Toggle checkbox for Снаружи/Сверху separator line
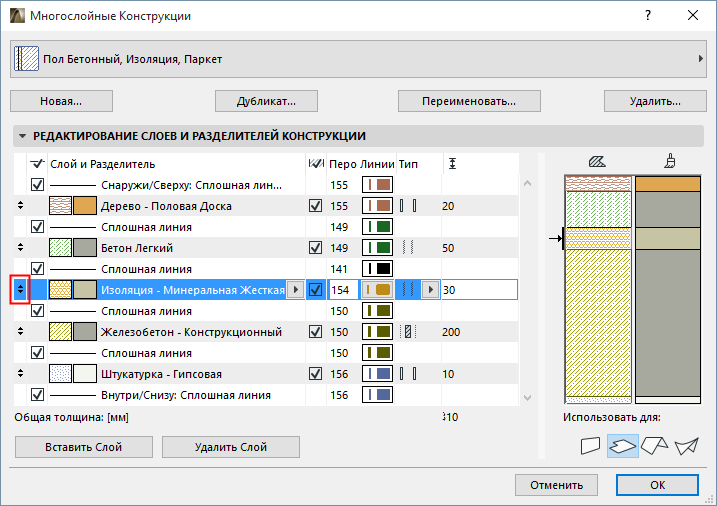 37,185
